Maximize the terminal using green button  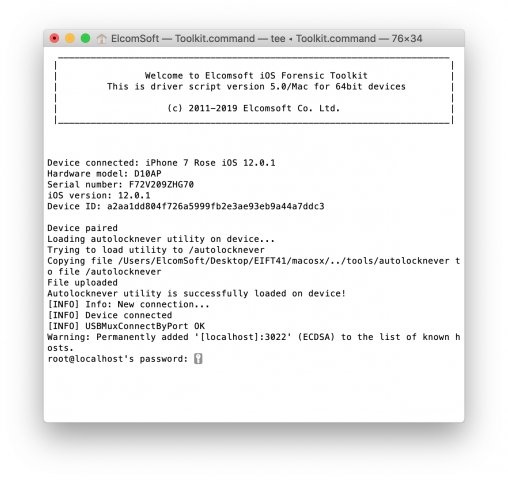(85, 38)
